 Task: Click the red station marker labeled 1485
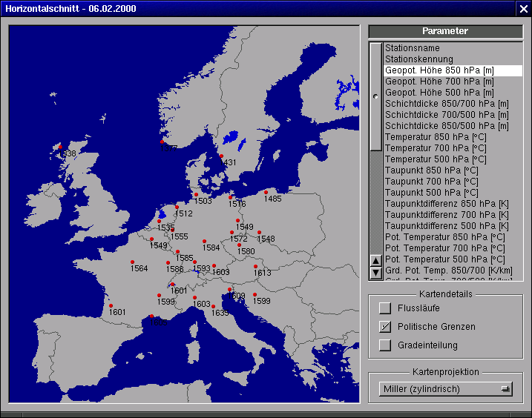[x=266, y=193]
